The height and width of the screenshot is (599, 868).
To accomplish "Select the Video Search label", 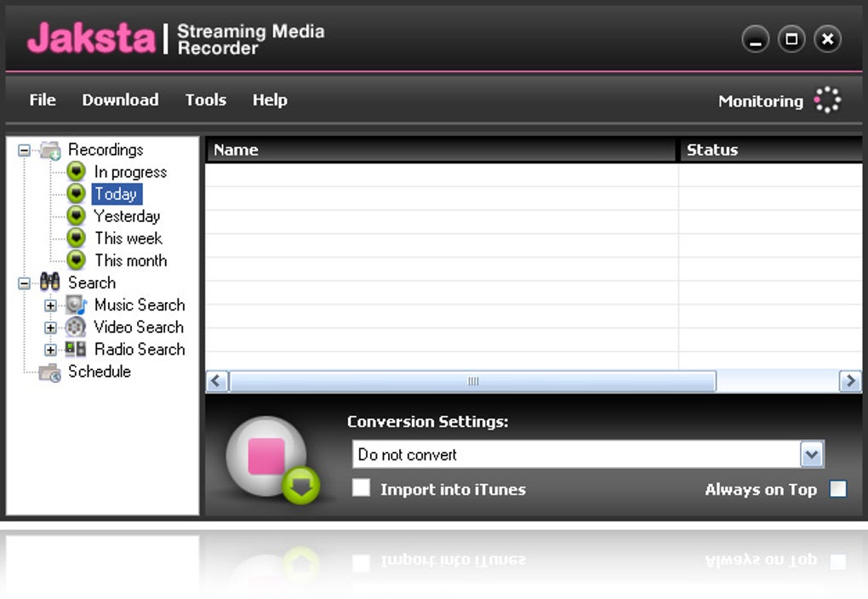I will pos(139,327).
